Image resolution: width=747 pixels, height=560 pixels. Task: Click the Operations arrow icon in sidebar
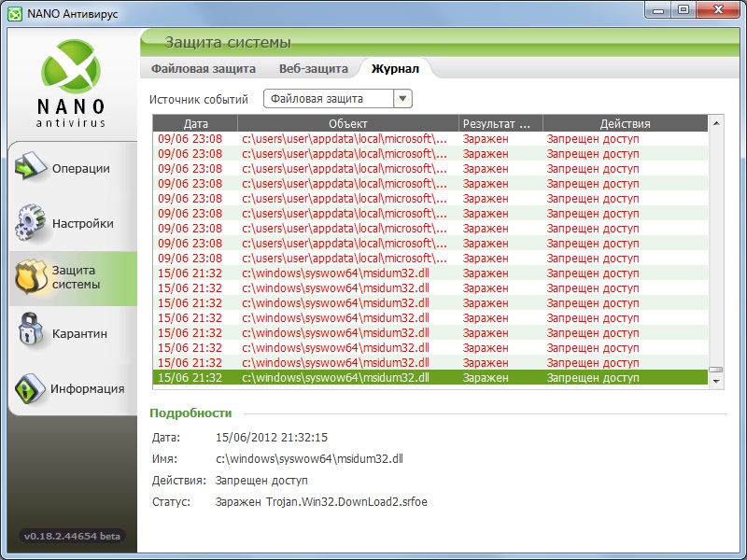click(30, 169)
